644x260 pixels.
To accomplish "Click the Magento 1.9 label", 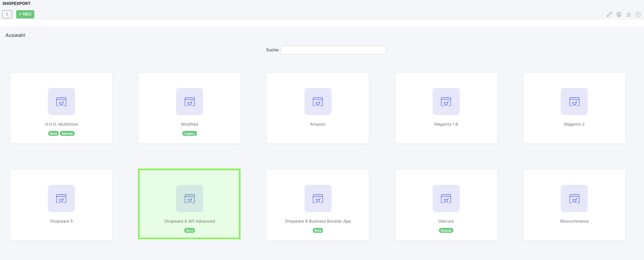I will (x=446, y=124).
